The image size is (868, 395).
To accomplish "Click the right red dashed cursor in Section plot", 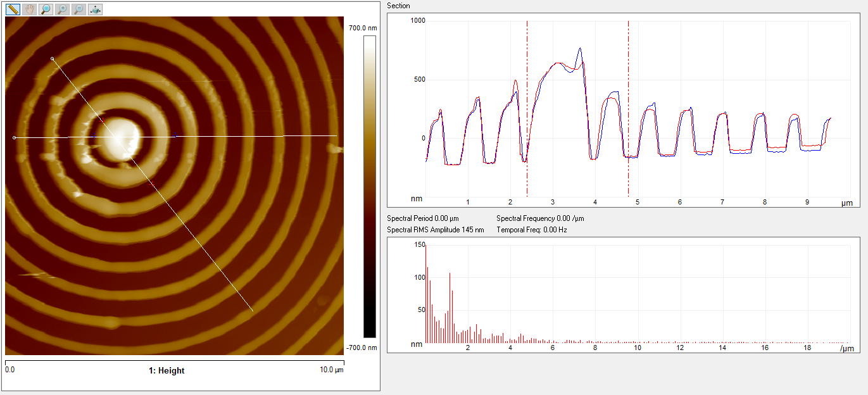I will (x=628, y=108).
